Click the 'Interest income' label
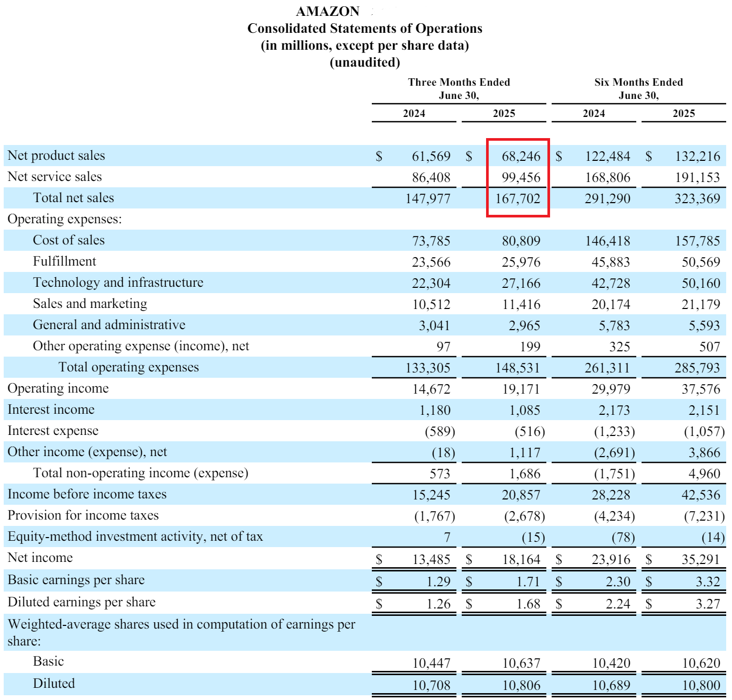Viewport: 732px width, 700px height. [x=51, y=410]
